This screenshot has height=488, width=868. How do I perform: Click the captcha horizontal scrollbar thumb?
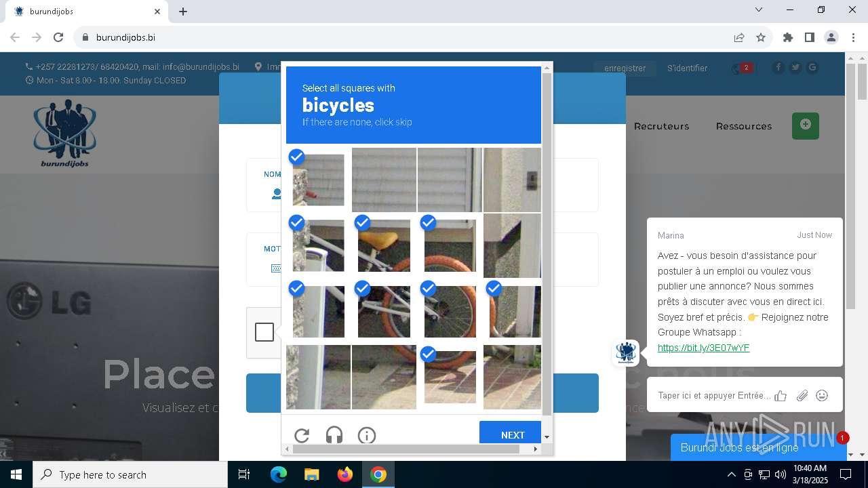(x=406, y=449)
